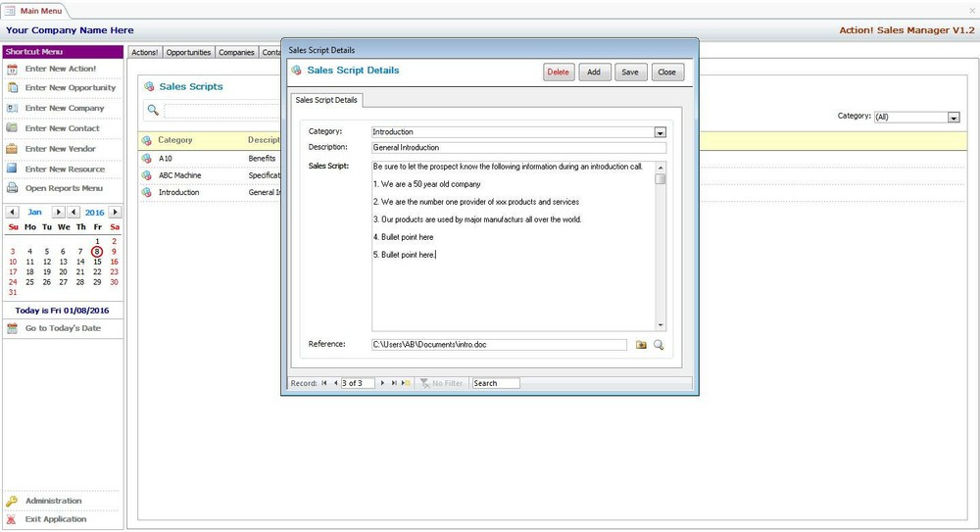Open the A10 row record icon
The image size is (980, 532).
click(146, 159)
